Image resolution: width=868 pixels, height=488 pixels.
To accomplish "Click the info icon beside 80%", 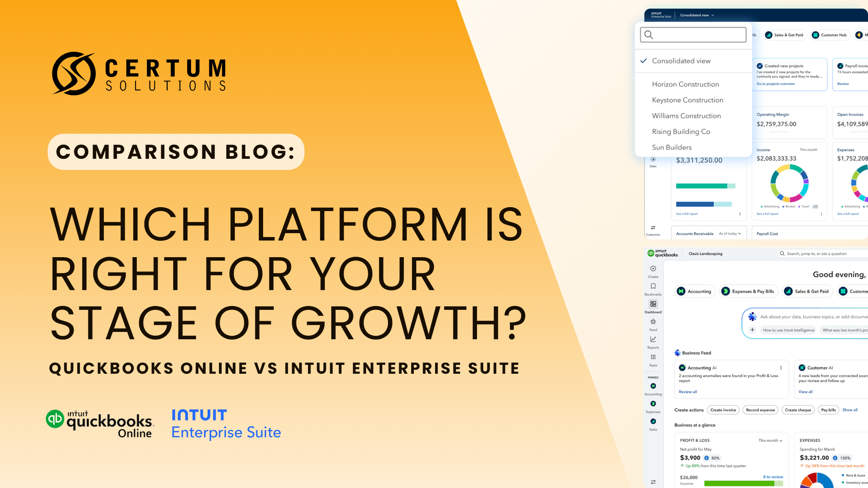I will point(706,458).
